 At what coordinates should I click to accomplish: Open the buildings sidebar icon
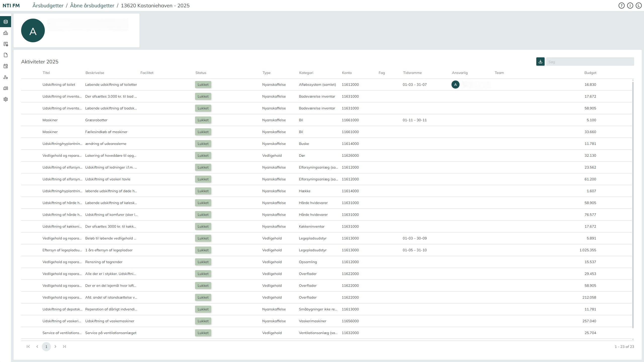pos(6,88)
